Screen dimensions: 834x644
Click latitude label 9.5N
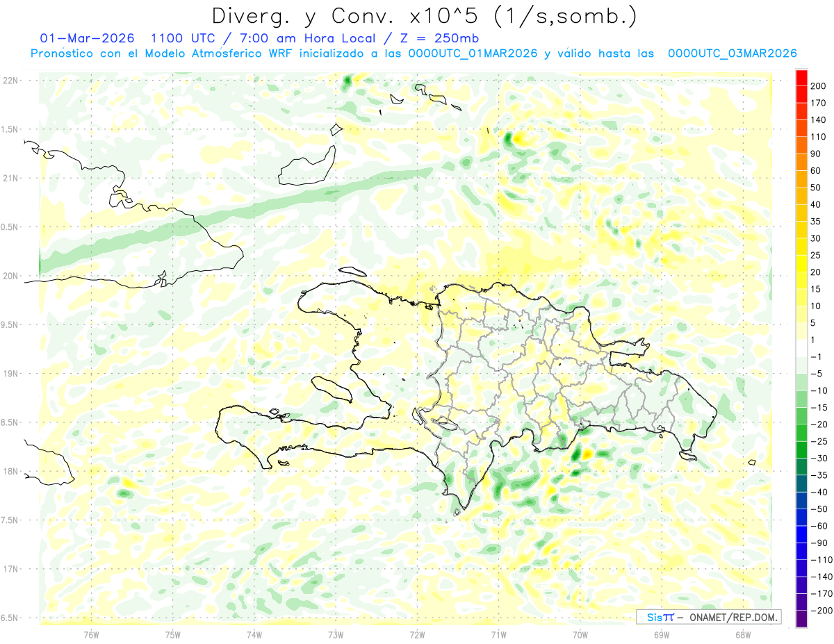coord(10,325)
